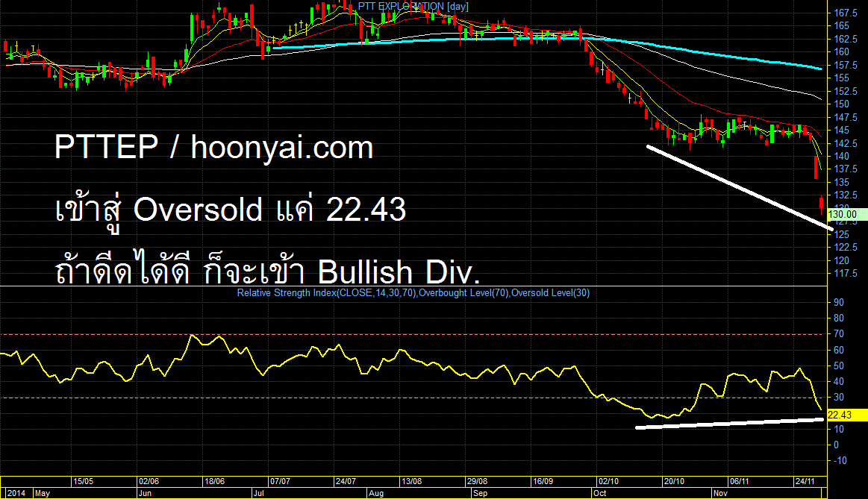
Task: Click the 120 price axis label
Action: pos(841,260)
